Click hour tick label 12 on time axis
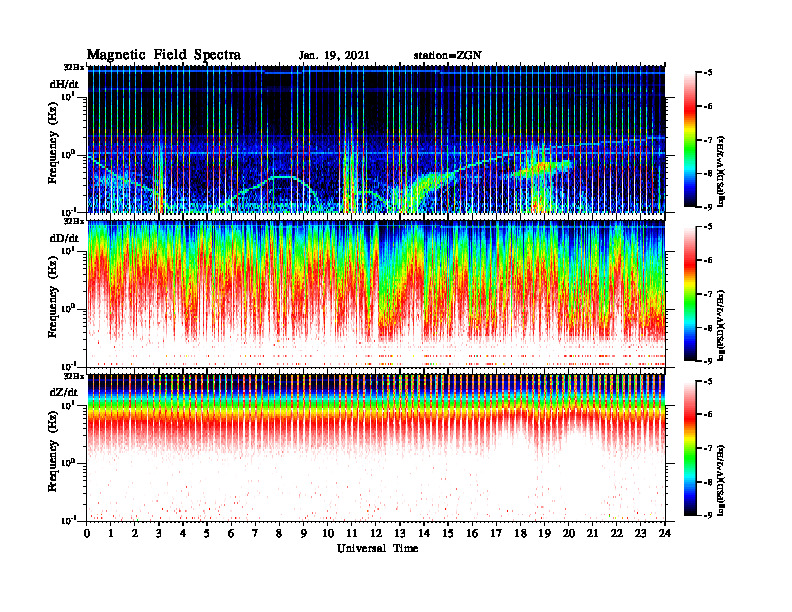792x612 pixels. pyautogui.click(x=376, y=534)
